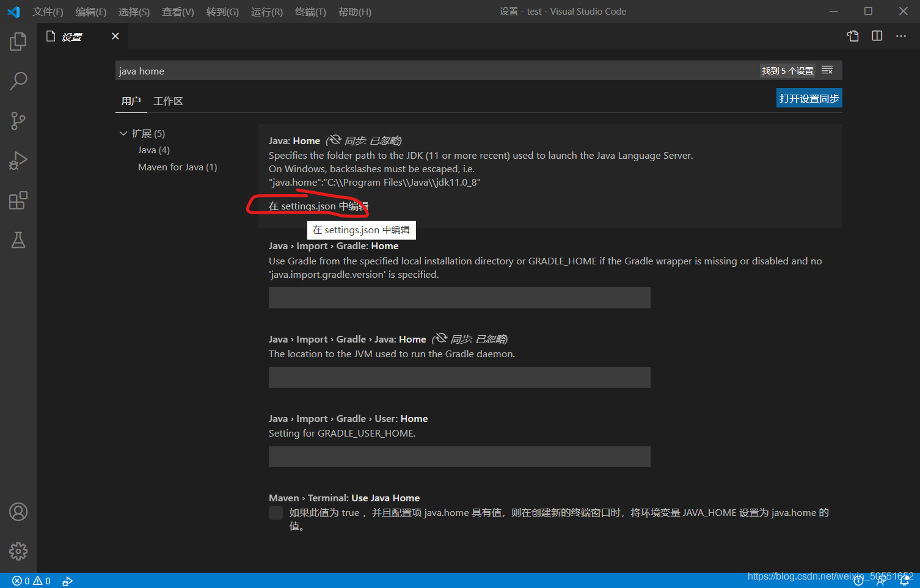Open the Run and Debug view

click(x=18, y=161)
